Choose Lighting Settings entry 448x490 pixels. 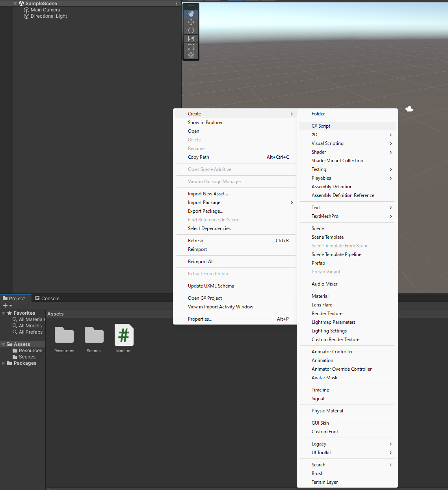(x=347, y=331)
